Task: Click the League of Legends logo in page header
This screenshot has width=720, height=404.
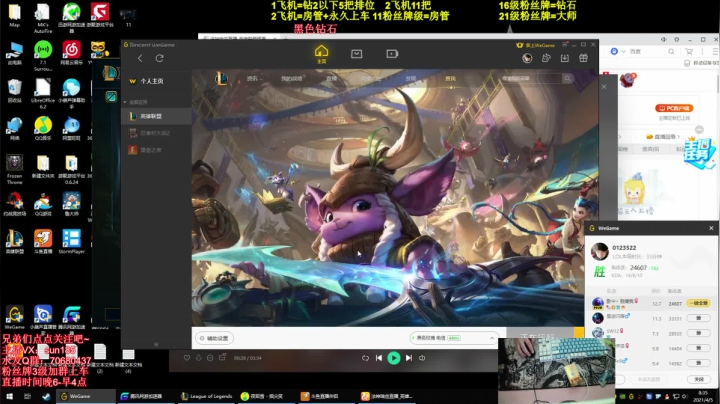Action: click(x=221, y=79)
